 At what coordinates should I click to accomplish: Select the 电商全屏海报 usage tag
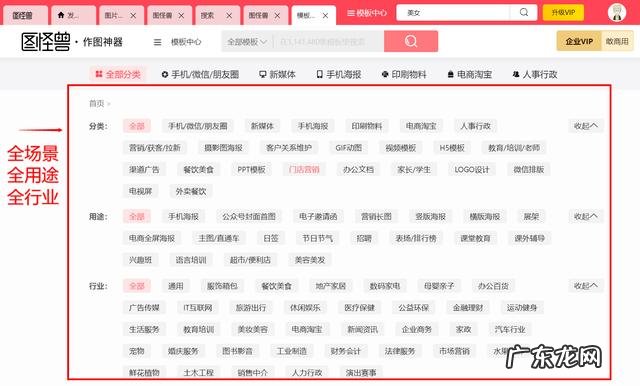point(152,238)
